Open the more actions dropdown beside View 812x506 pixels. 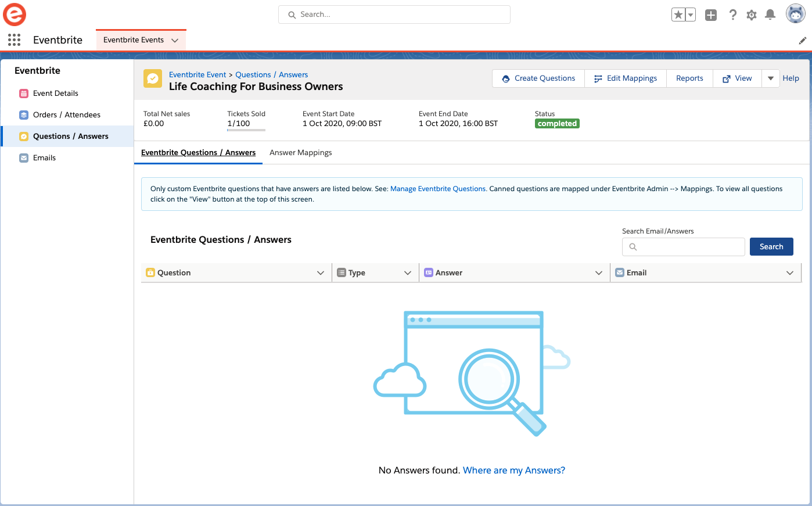tap(771, 78)
